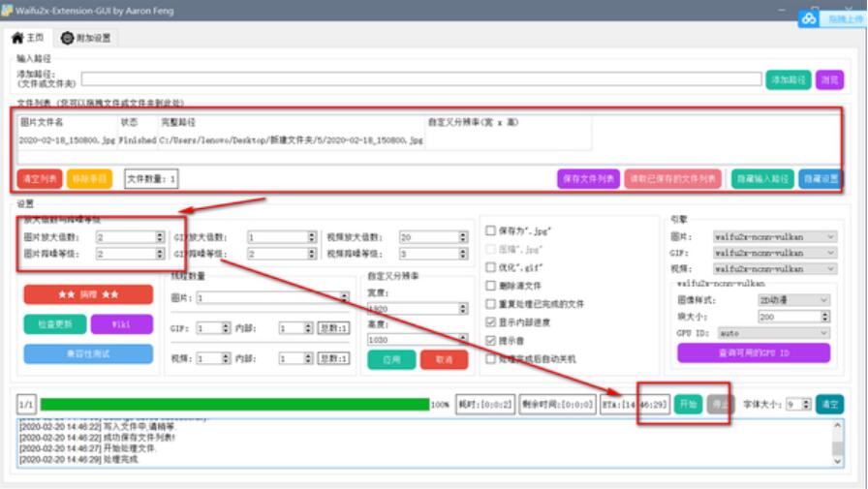Click the green 检查更新 button
The image size is (868, 489).
(55, 324)
